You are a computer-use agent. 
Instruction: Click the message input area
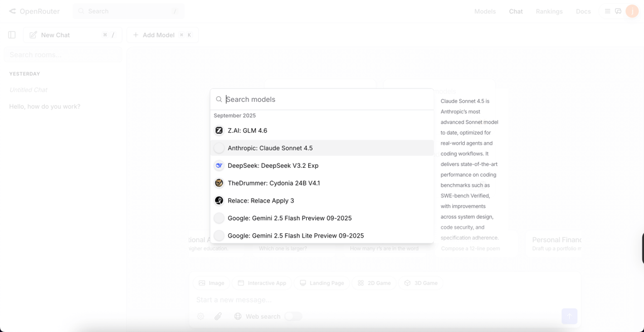pyautogui.click(x=385, y=300)
